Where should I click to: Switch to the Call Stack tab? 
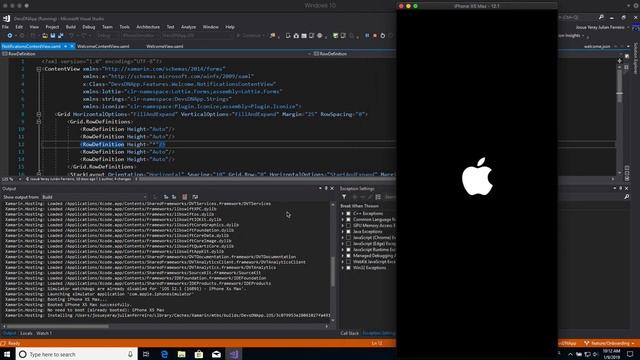[x=349, y=333]
